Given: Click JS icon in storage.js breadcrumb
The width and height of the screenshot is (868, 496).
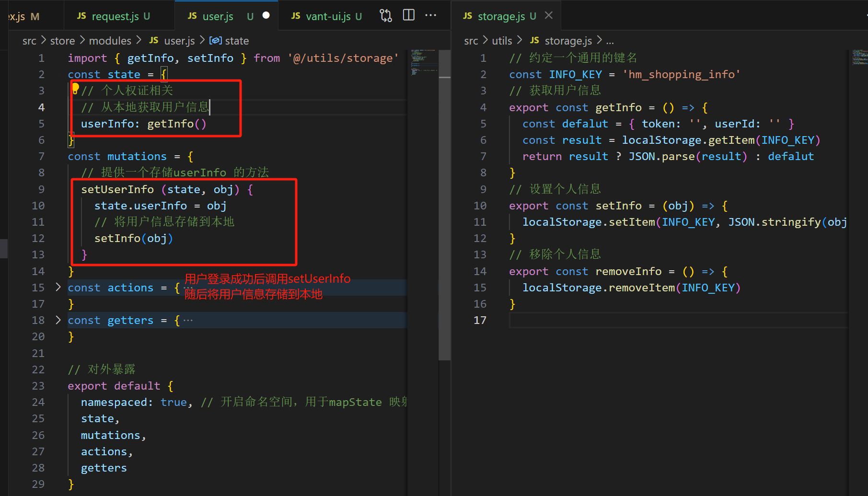Looking at the screenshot, I should click(x=534, y=40).
